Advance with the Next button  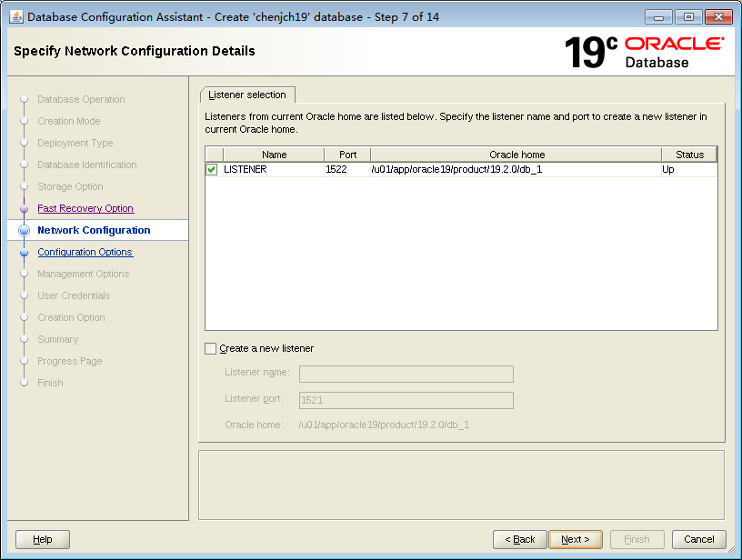576,539
